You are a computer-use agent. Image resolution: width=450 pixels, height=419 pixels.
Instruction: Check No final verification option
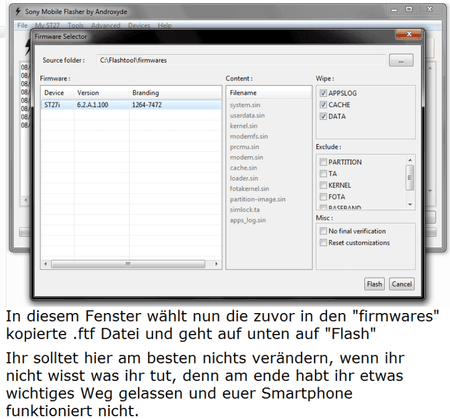tap(323, 231)
